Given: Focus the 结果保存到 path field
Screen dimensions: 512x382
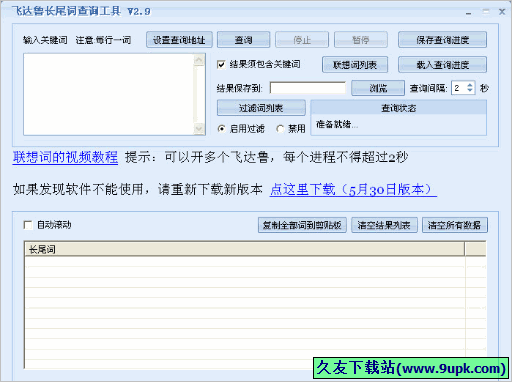Looking at the screenshot, I should pos(308,88).
